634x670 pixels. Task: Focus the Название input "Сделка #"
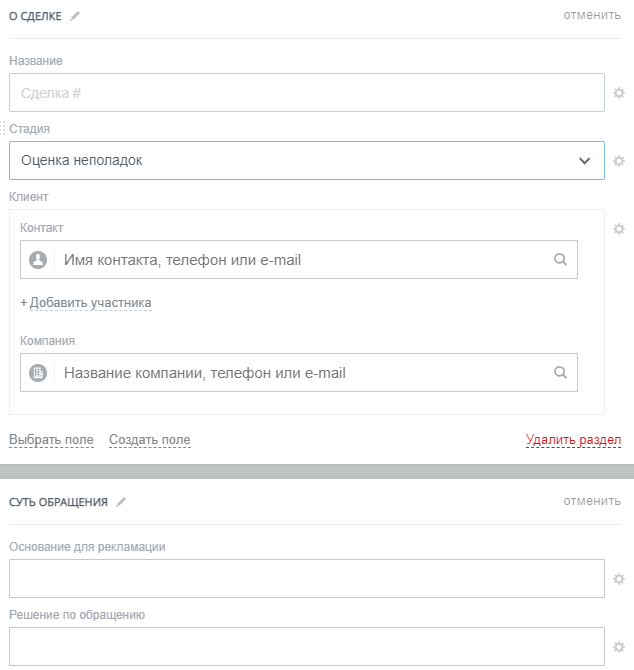point(306,93)
